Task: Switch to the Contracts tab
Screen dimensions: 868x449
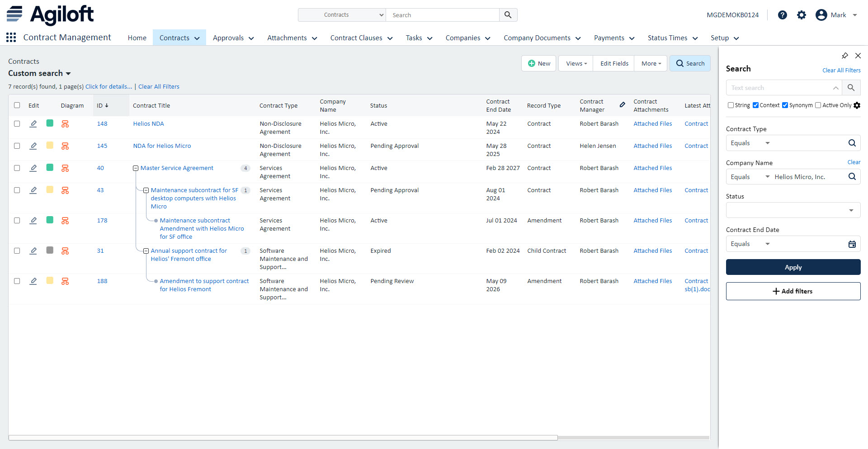Action: click(x=175, y=38)
